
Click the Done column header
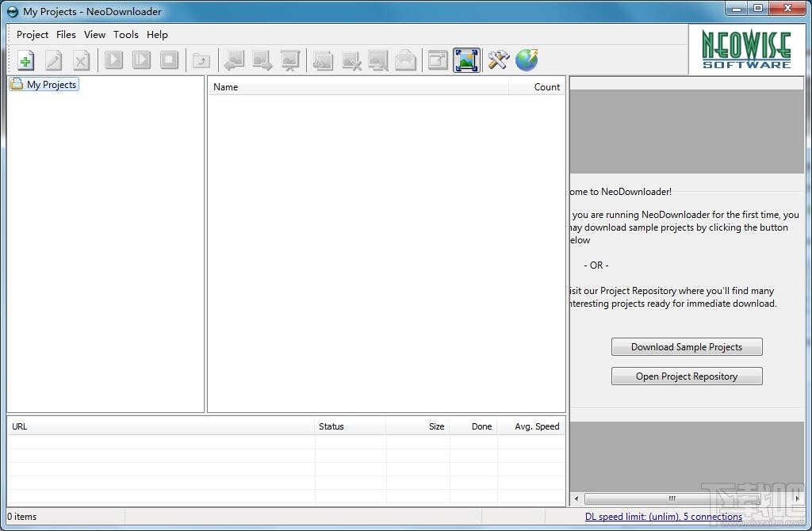473,426
